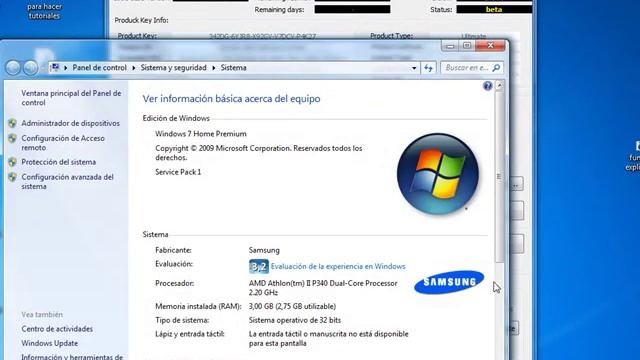Click 'Sistema operativo de 32 bits' text
Screen dimensions: 640x360
pyautogui.click(x=295, y=320)
